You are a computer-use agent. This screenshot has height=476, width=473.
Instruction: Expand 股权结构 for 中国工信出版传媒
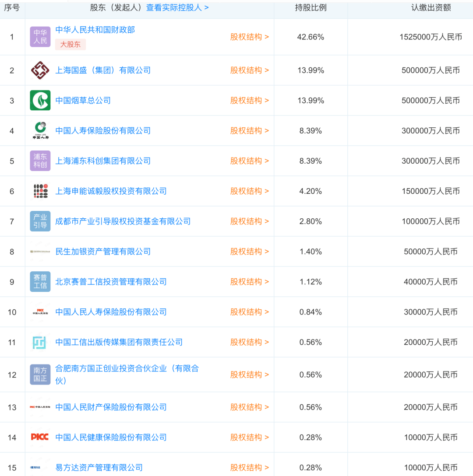click(x=250, y=342)
